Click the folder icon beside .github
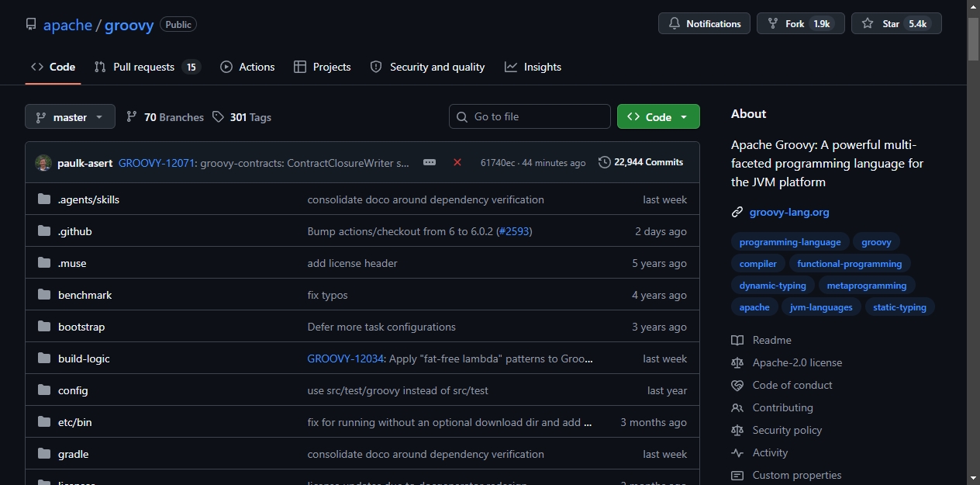Viewport: 980px width, 485px height. (x=44, y=231)
